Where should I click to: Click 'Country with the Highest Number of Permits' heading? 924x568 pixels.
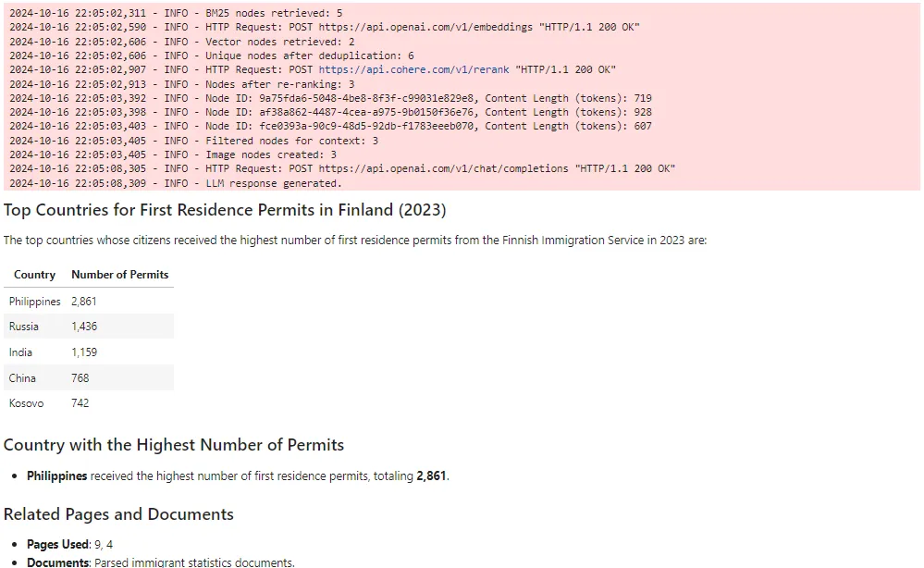pyautogui.click(x=174, y=445)
